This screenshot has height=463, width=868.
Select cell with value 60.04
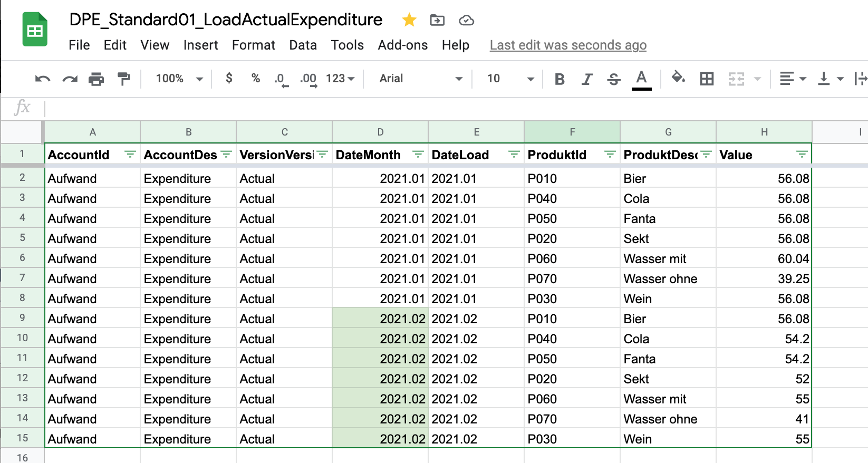(x=764, y=258)
